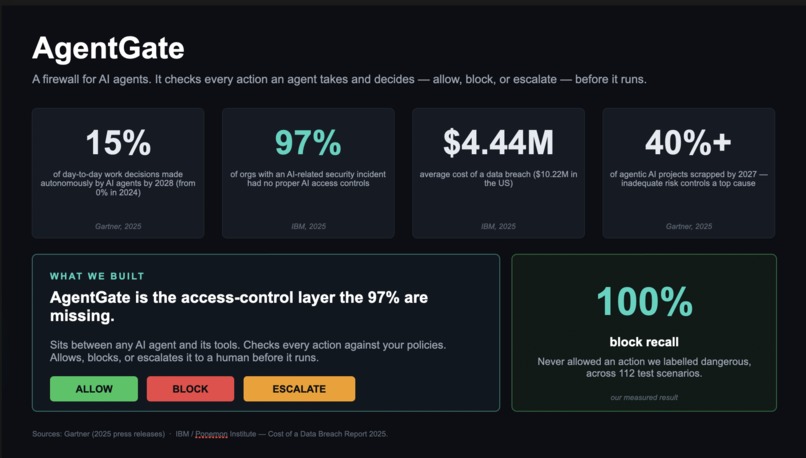The height and width of the screenshot is (458, 806).
Task: Click the orange ESCALATE button
Action: pyautogui.click(x=299, y=389)
